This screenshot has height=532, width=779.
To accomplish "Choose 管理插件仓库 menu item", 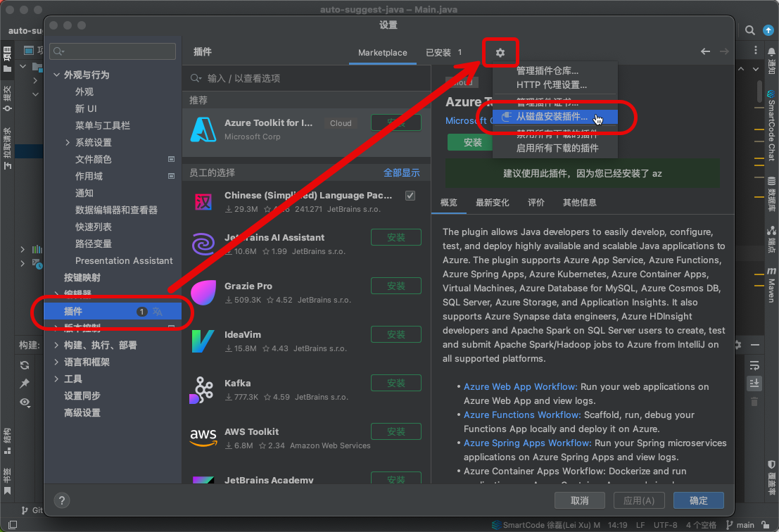I will (x=555, y=70).
